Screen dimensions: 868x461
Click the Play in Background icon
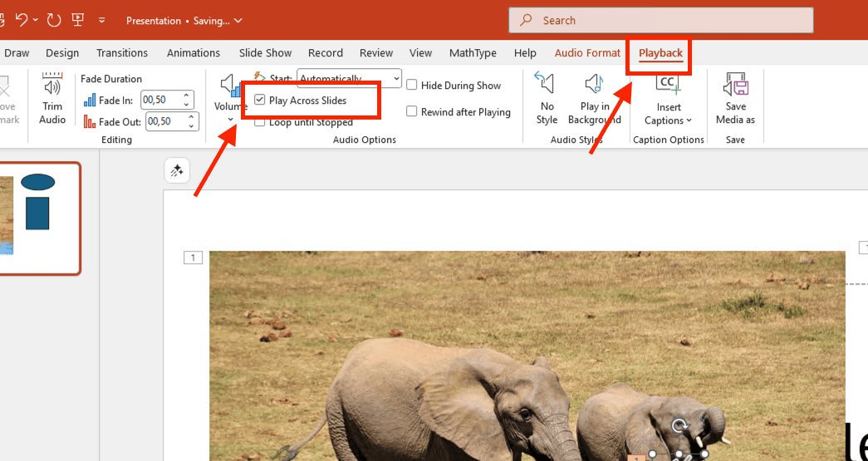point(594,84)
